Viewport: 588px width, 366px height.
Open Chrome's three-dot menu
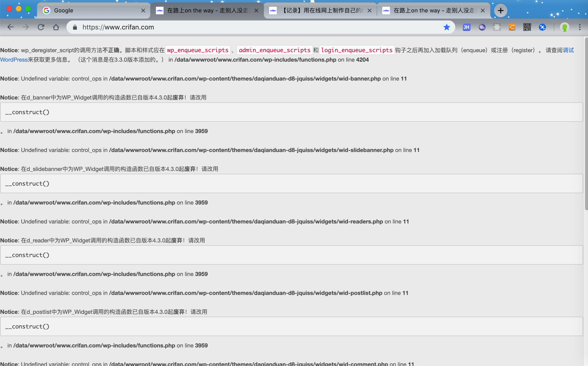coord(579,27)
